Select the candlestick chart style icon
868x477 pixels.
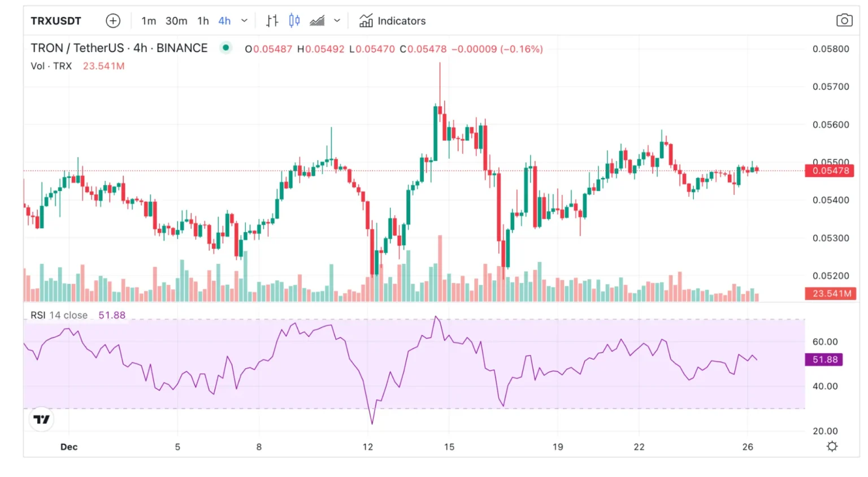pos(294,20)
